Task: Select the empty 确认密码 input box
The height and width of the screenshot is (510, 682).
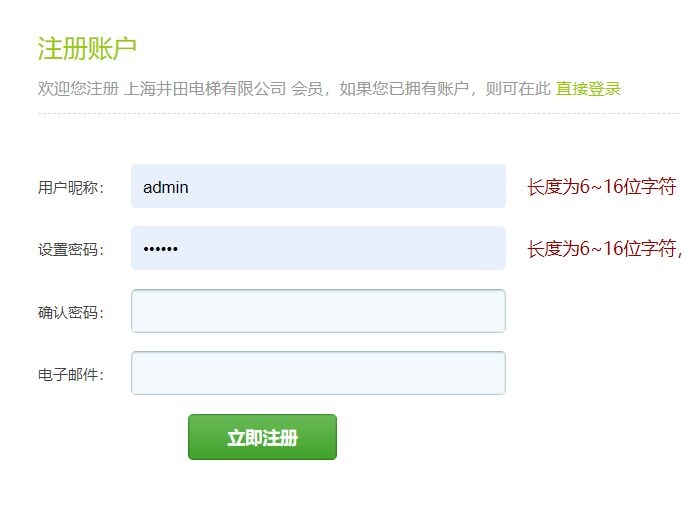Action: point(318,311)
